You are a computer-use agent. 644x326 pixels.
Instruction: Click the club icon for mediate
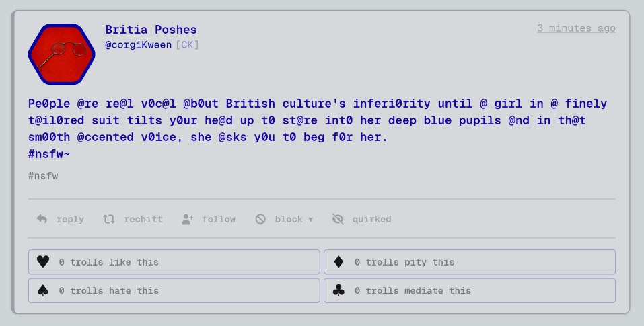[x=338, y=291]
